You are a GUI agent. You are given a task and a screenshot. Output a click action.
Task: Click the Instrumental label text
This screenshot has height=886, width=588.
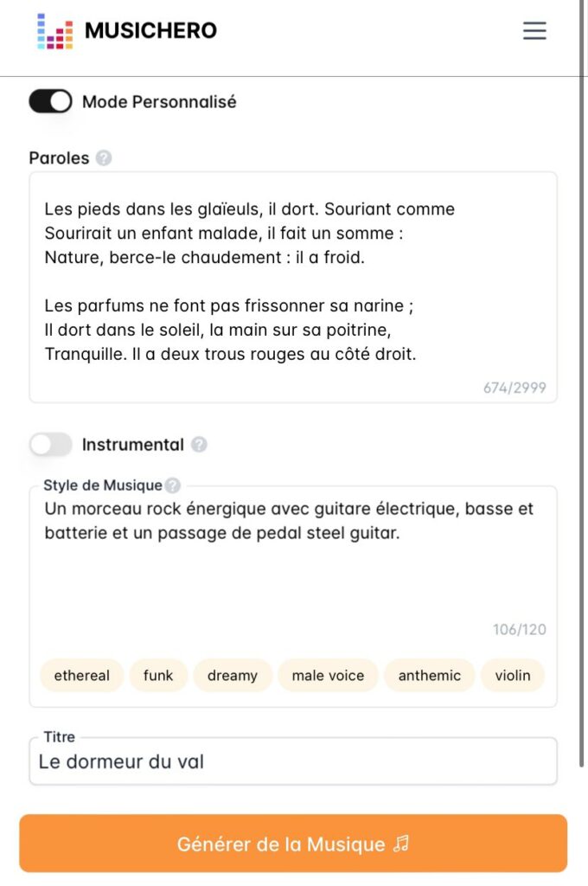pyautogui.click(x=133, y=445)
